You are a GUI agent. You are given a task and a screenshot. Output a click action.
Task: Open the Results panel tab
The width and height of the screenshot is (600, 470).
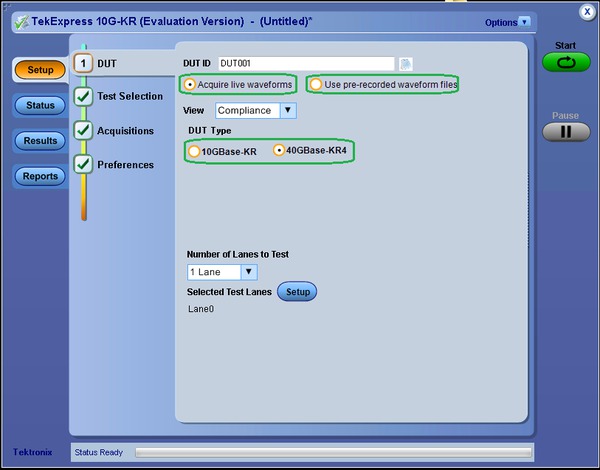pyautogui.click(x=40, y=141)
